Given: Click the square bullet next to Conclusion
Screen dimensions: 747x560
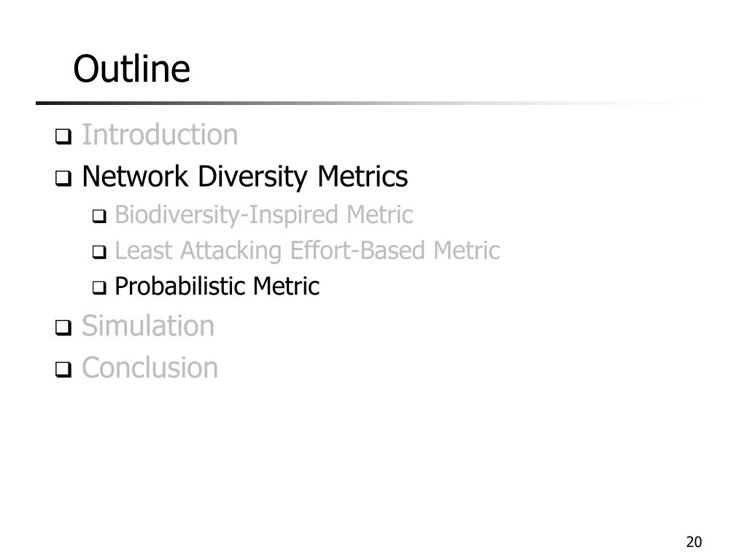Looking at the screenshot, I should point(63,369).
